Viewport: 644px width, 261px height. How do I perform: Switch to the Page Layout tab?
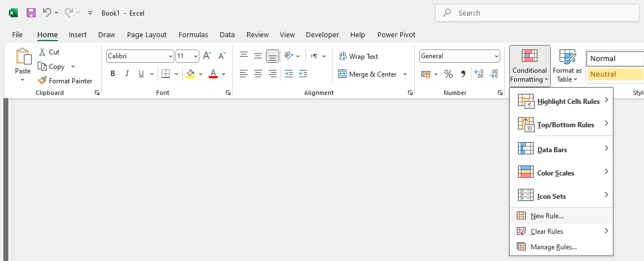tap(147, 34)
